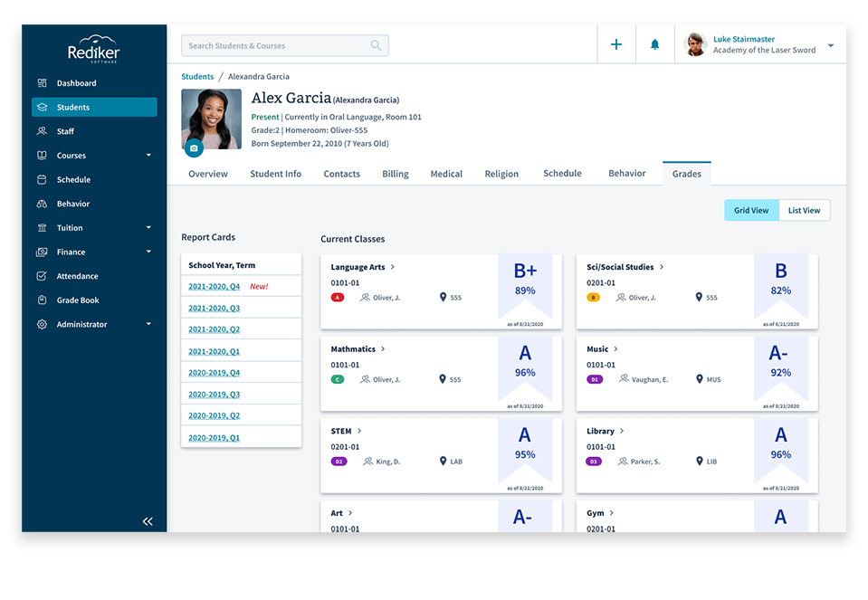The height and width of the screenshot is (600, 868).
Task: Click the Students breadcrumb link
Action: coord(197,76)
